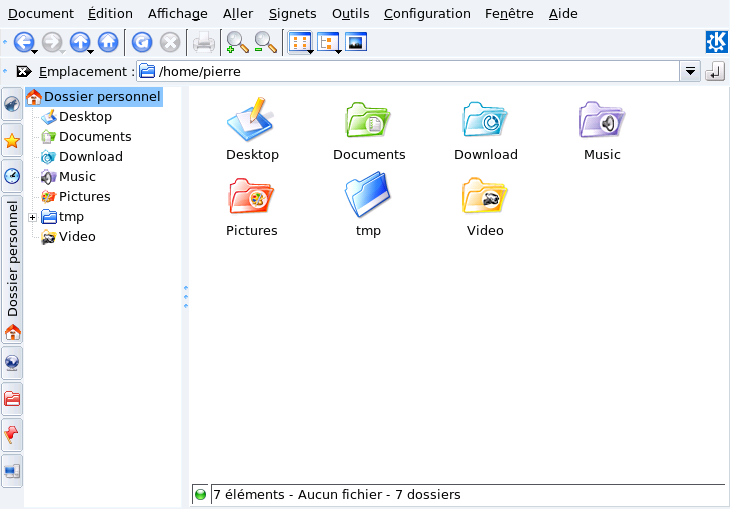Open the Signets menu
The width and height of the screenshot is (730, 509).
click(x=292, y=14)
